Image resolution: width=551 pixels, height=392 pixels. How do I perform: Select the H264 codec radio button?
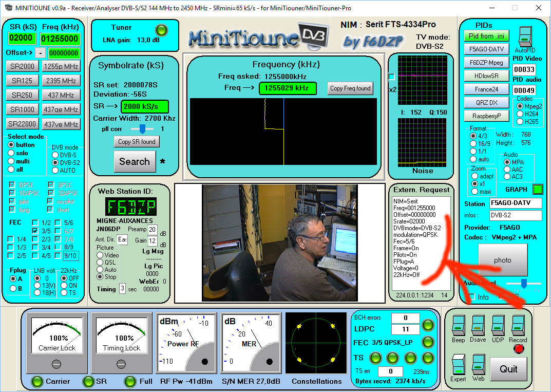(520, 114)
